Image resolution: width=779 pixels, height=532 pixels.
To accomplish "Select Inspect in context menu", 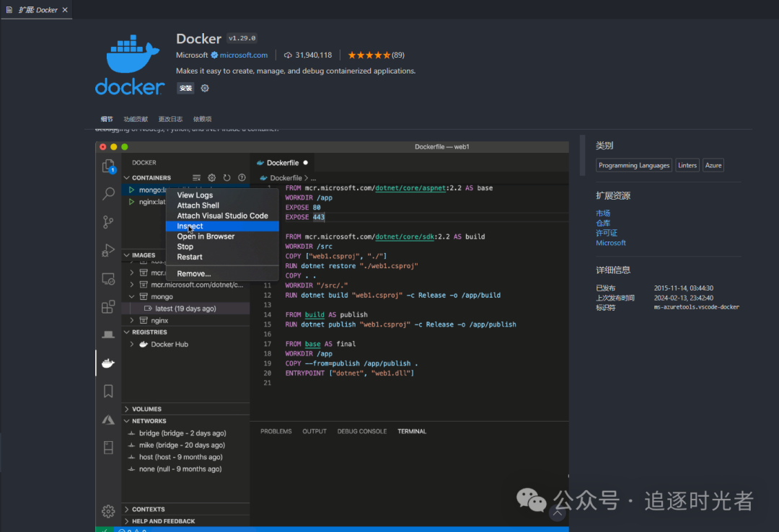I will [221, 226].
